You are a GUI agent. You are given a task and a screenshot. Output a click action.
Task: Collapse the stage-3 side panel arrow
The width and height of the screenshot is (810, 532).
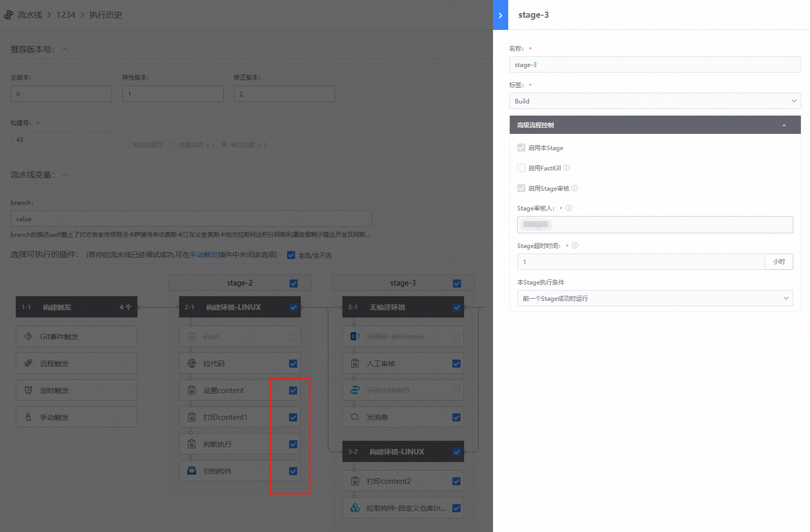pos(500,15)
